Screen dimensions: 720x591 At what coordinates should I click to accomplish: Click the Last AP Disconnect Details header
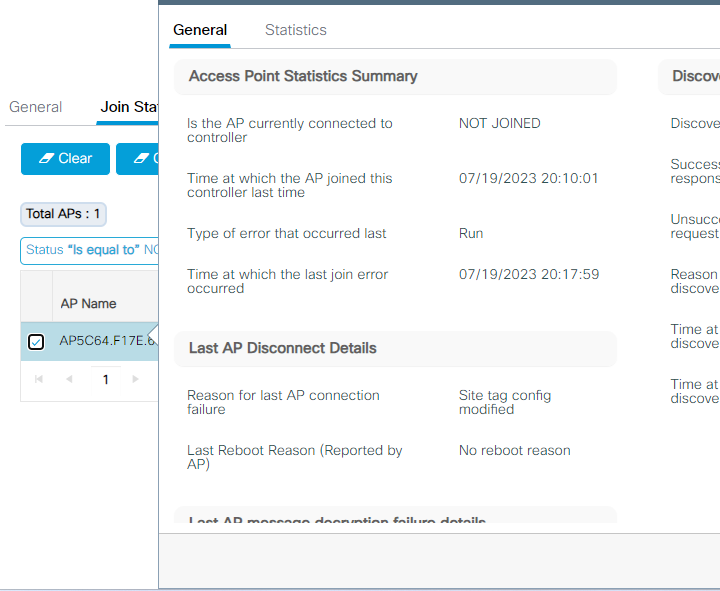[x=283, y=348]
